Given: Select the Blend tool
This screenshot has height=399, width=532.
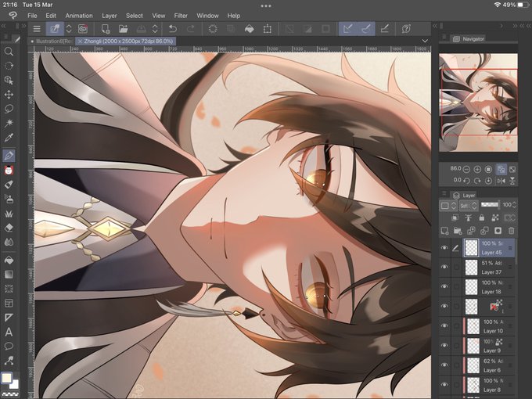Looking at the screenshot, I should 9,242.
